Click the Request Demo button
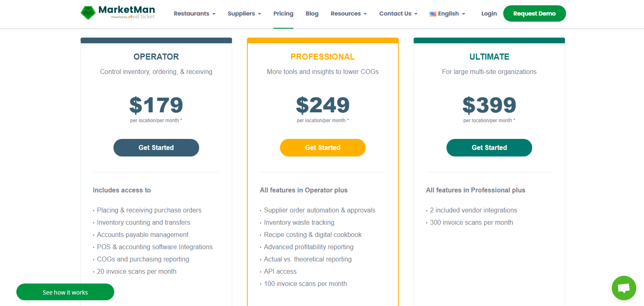Screen dimensions: 644x306 (534, 13)
